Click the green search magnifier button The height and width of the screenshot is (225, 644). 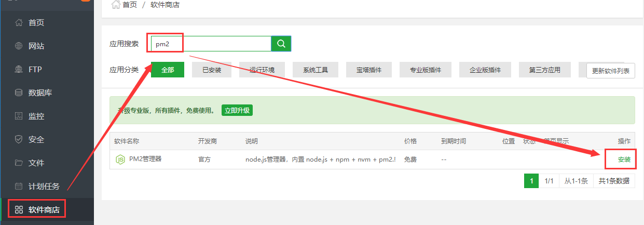pos(281,44)
